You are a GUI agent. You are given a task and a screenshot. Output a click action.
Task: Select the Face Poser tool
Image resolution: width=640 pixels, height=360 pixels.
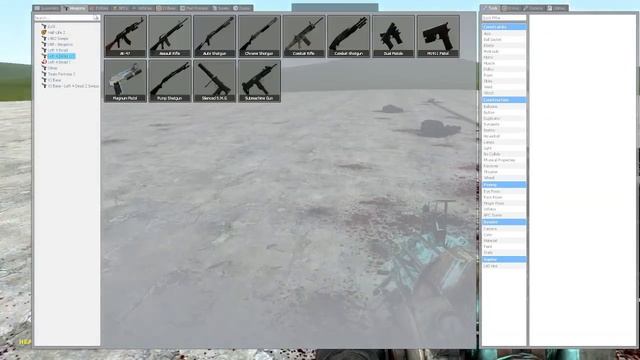click(x=504, y=198)
